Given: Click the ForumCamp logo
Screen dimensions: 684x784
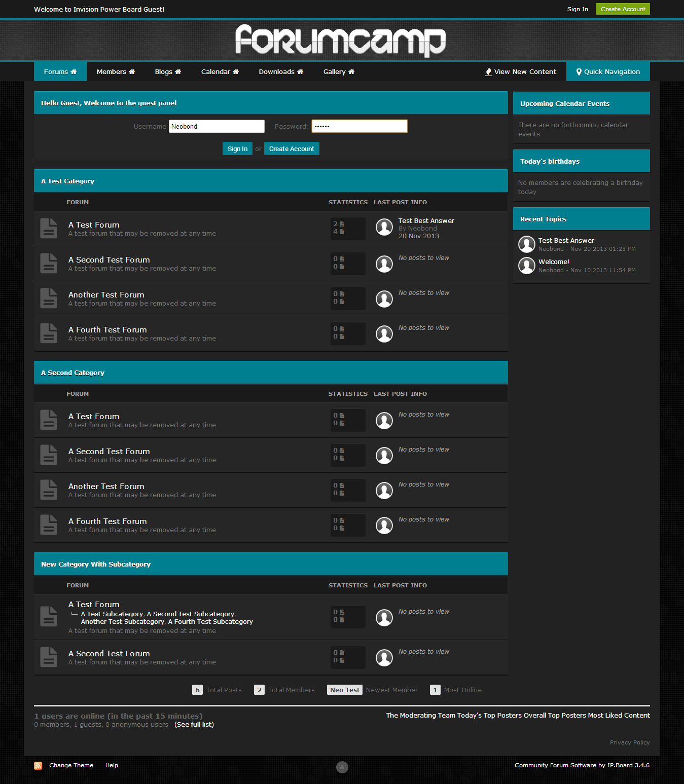Looking at the screenshot, I should point(341,41).
